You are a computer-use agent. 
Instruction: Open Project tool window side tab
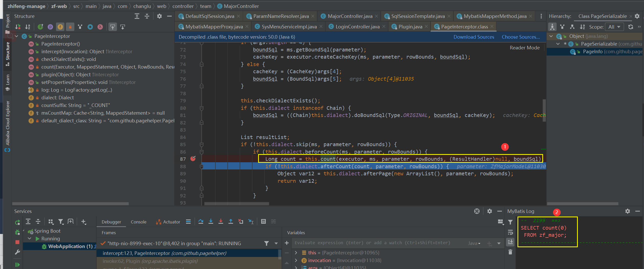point(7,24)
